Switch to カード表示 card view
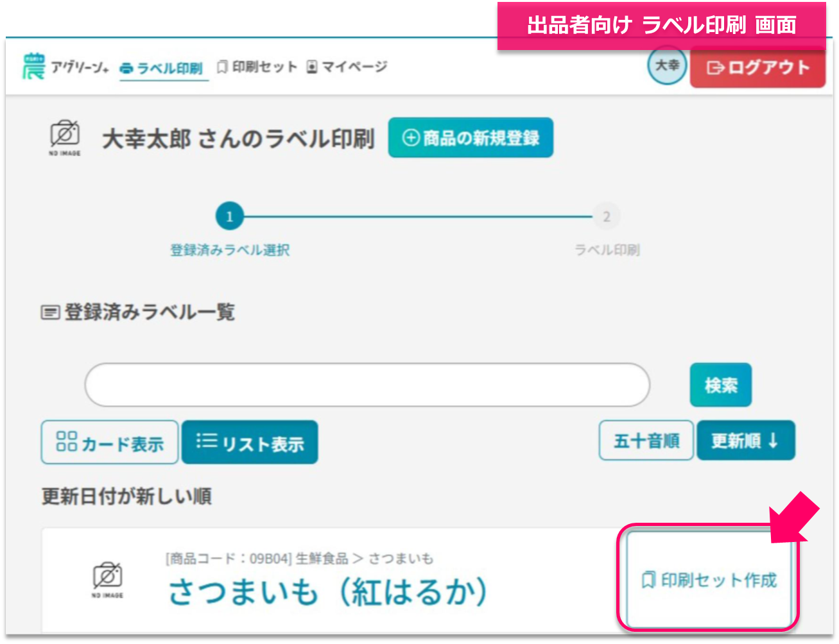The width and height of the screenshot is (839, 644). [x=110, y=442]
